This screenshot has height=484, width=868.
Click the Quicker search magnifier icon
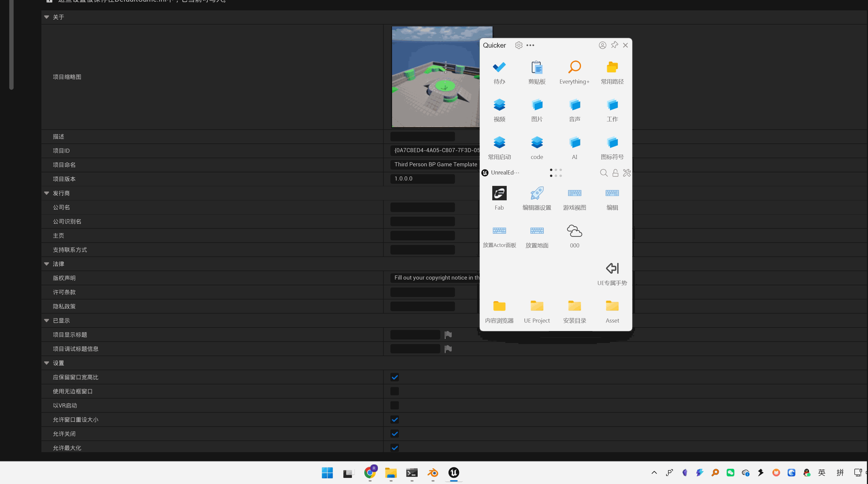point(604,173)
